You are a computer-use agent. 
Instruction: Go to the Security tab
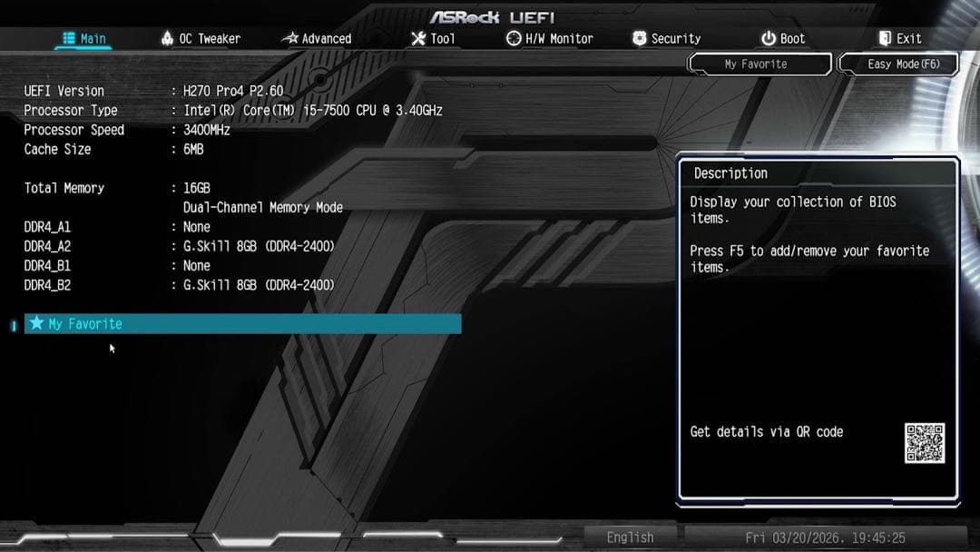[666, 38]
